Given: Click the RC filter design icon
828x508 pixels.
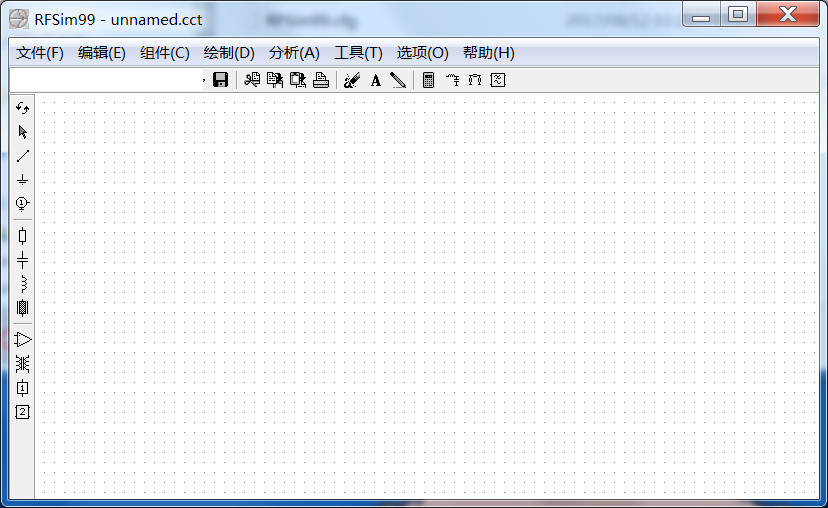Looking at the screenshot, I should (x=453, y=80).
